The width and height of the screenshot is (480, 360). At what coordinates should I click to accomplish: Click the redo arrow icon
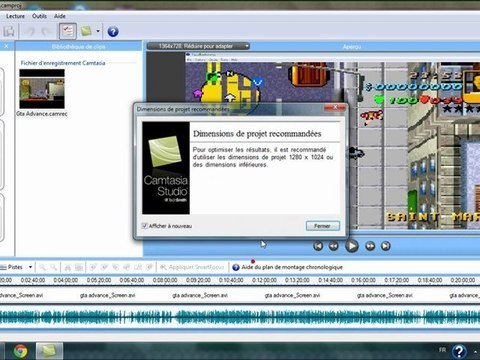[46, 32]
